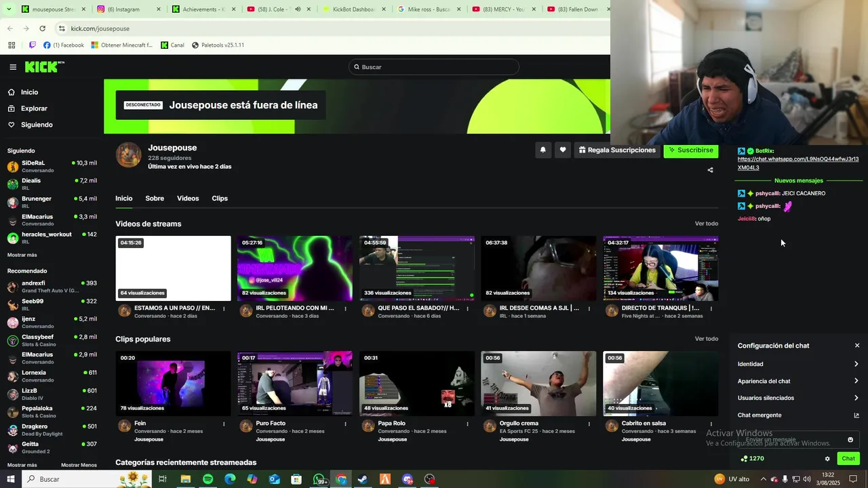The image size is (868, 488).
Task: Open options for DIRECTO DE TRANQUIS video
Action: pos(711,308)
